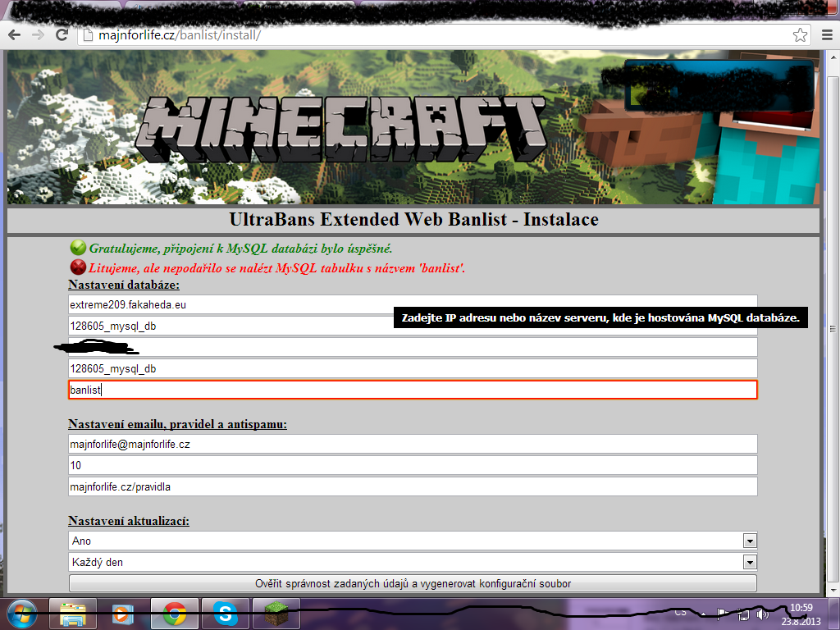Click Nastavení emailu, pravidel a antispamu heading
The height and width of the screenshot is (630, 840).
(x=177, y=424)
